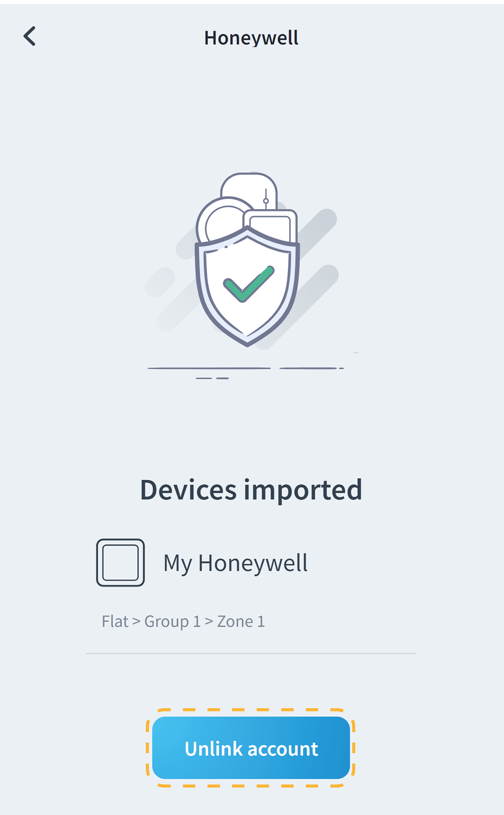Click the long ground line under the illustration
Screen dimensions: 504x815
(x=209, y=368)
